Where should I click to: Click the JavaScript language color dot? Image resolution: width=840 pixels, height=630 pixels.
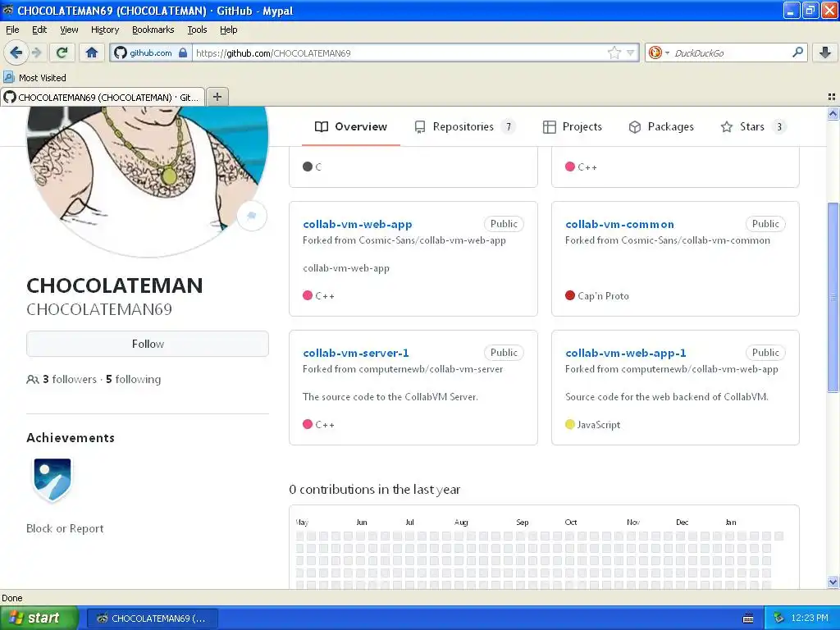click(x=570, y=424)
